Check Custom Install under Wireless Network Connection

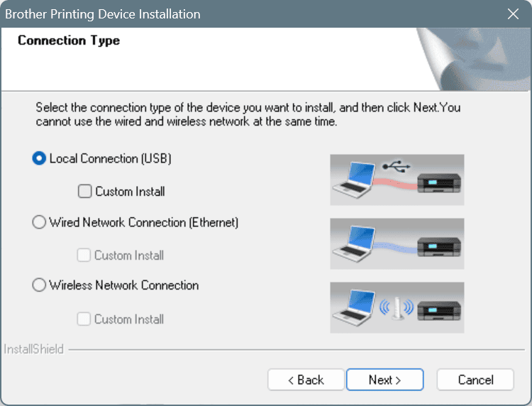[x=84, y=319]
